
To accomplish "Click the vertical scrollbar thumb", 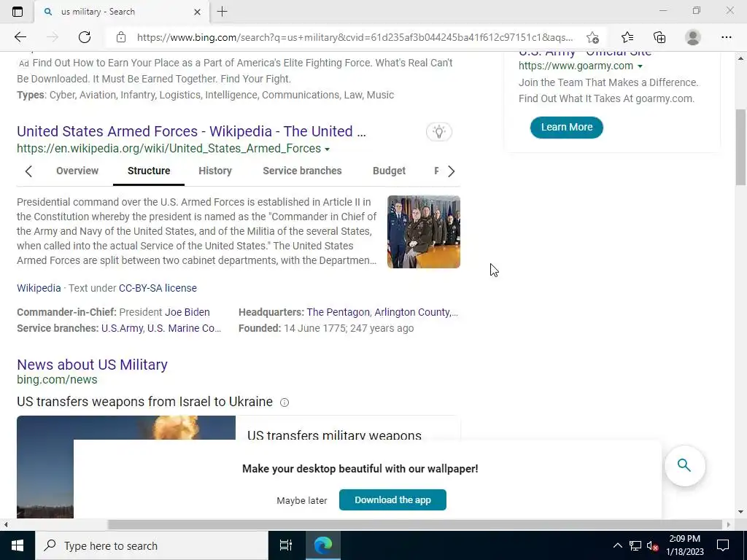I will tap(740, 147).
